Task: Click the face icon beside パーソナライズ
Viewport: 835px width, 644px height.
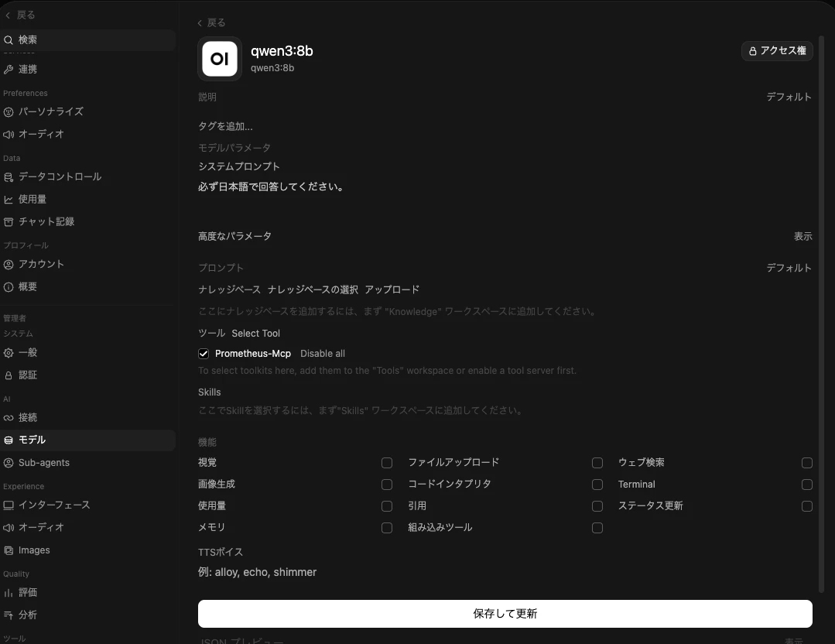Action: [x=9, y=112]
